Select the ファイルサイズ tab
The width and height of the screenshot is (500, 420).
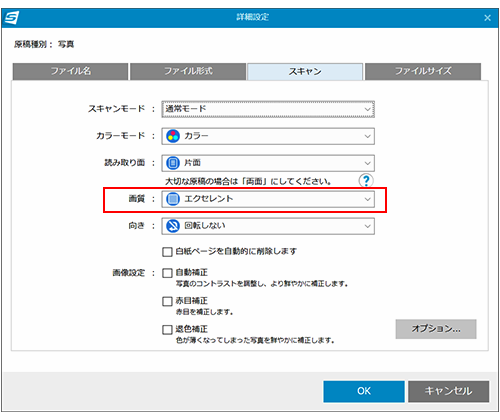click(x=423, y=71)
